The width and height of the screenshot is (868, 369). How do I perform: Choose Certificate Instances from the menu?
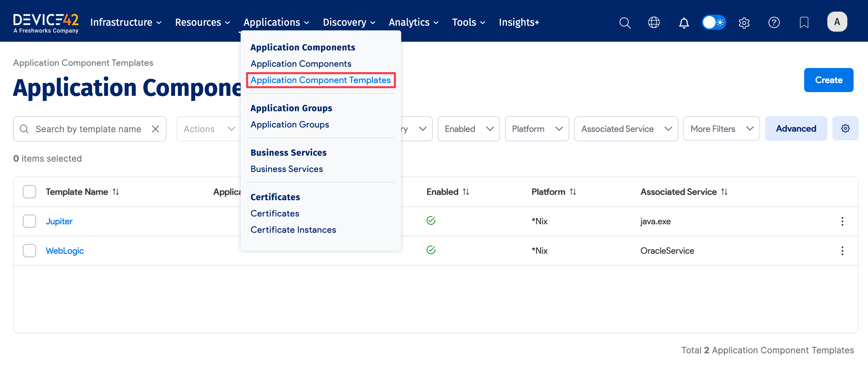point(293,230)
